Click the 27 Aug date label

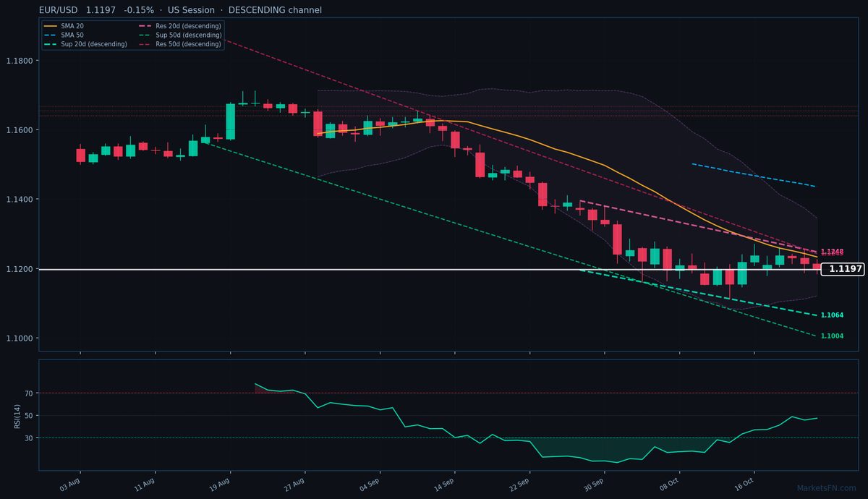point(294,485)
